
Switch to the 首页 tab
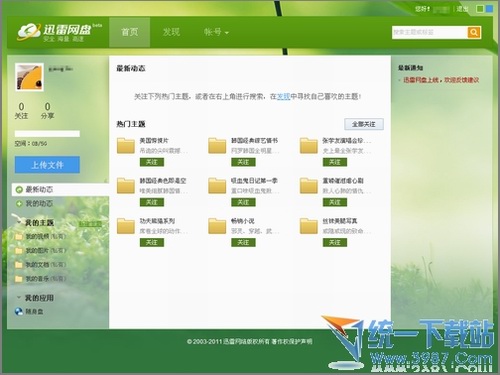point(129,32)
